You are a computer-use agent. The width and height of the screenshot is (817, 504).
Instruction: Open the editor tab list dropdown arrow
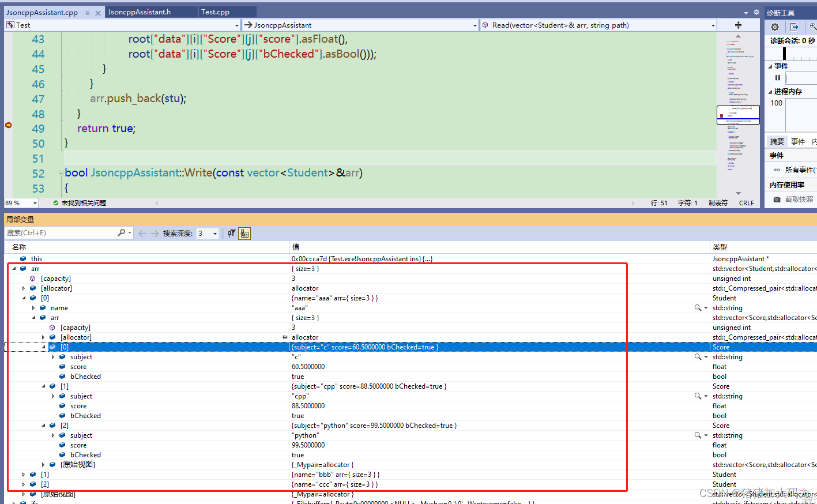(746, 13)
